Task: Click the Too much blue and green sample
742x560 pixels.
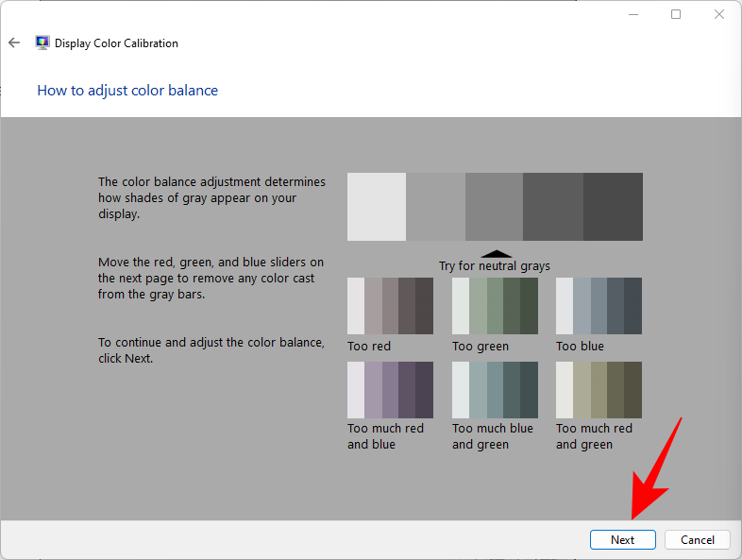Action: (x=495, y=389)
